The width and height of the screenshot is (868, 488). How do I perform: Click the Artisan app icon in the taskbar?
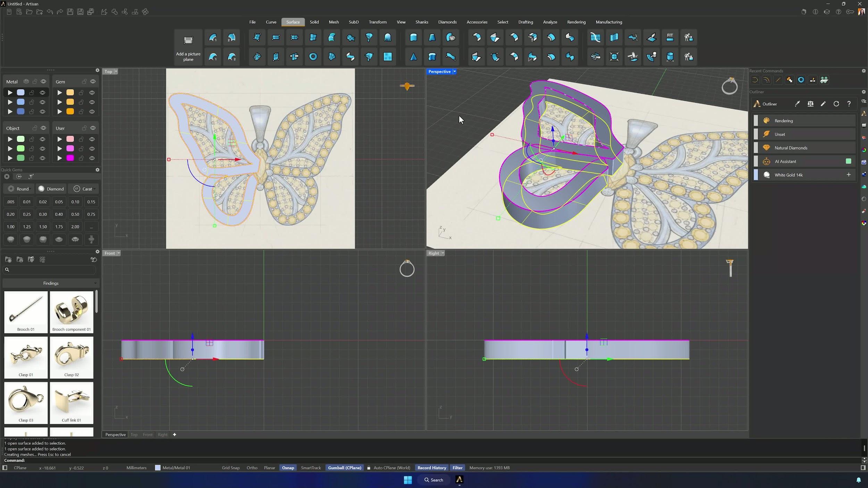click(x=459, y=480)
